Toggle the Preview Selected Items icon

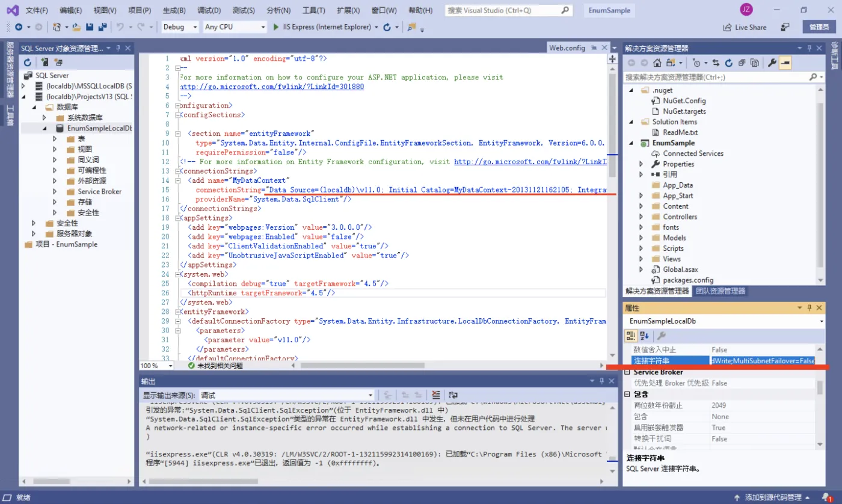click(x=785, y=63)
